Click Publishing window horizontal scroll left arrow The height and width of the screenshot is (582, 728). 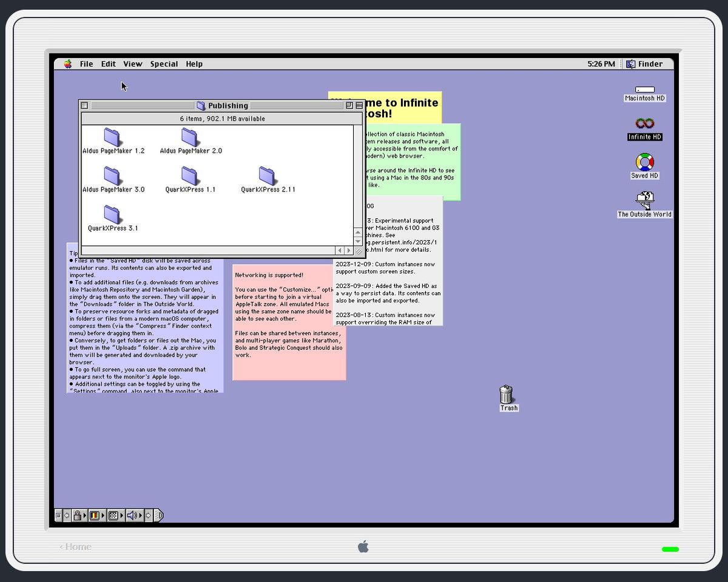click(x=340, y=250)
